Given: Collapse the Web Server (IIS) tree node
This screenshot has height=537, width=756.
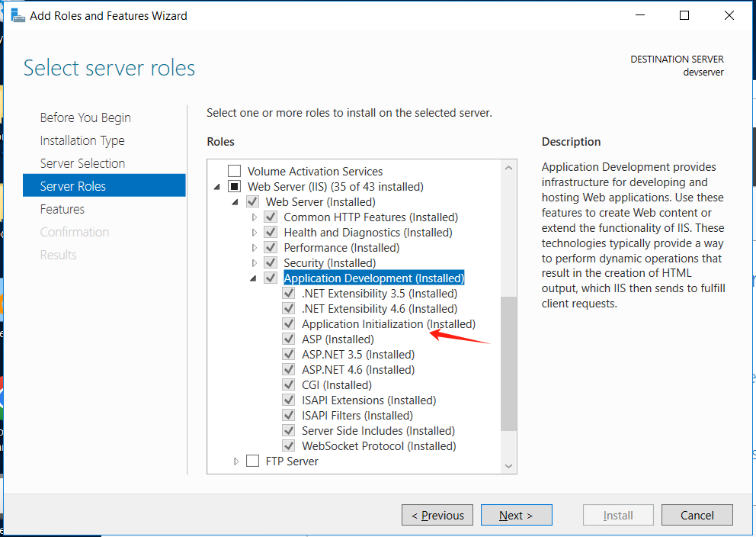Looking at the screenshot, I should click(217, 187).
